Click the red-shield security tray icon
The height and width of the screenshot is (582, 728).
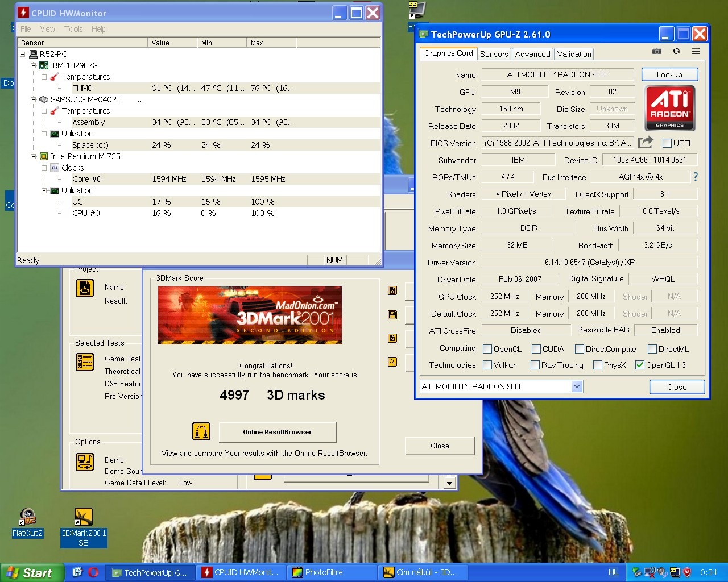687,572
